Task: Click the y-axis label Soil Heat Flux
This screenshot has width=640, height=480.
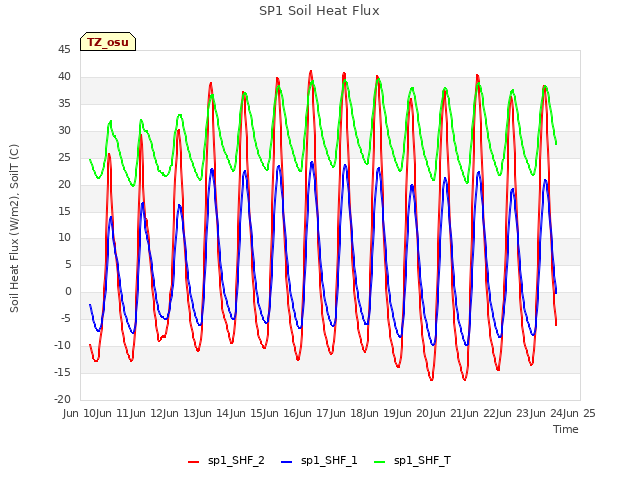Action: click(x=14, y=228)
